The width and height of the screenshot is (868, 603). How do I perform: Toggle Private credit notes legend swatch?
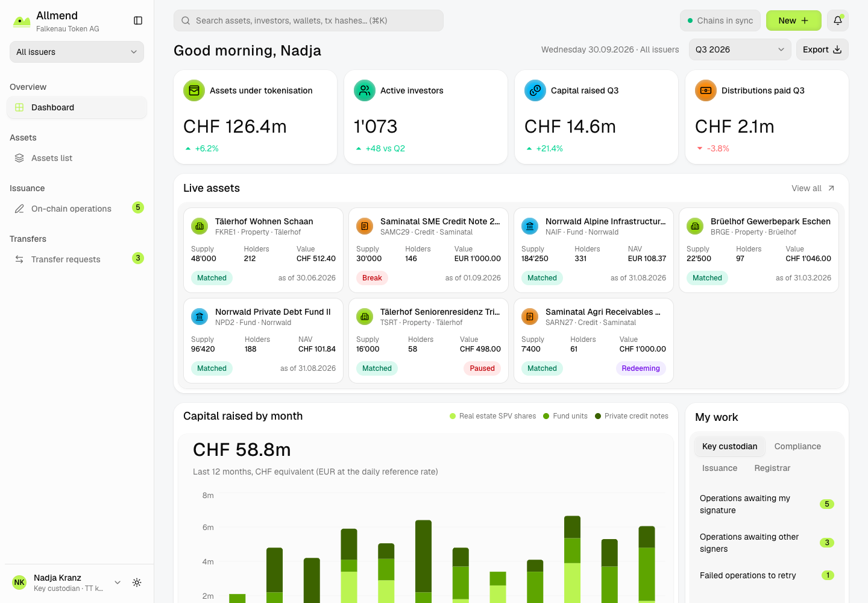[598, 416]
